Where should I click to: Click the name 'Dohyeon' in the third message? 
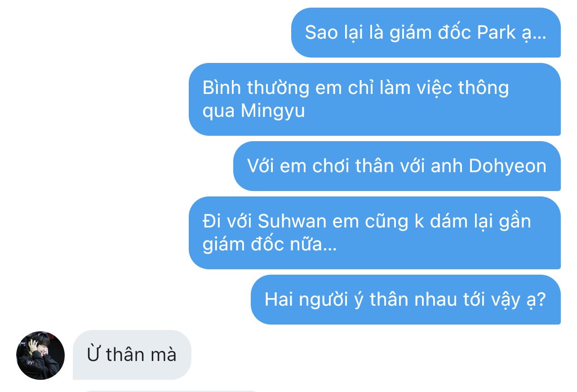pyautogui.click(x=508, y=166)
